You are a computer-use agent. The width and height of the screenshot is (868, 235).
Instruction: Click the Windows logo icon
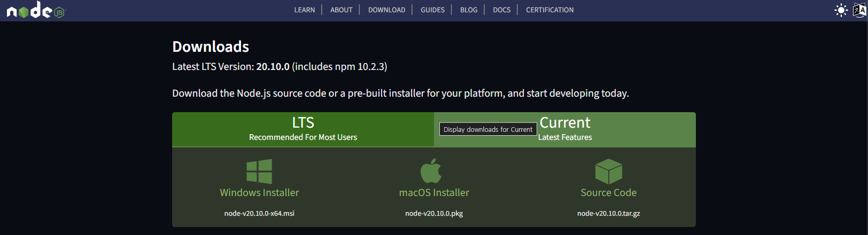click(259, 171)
